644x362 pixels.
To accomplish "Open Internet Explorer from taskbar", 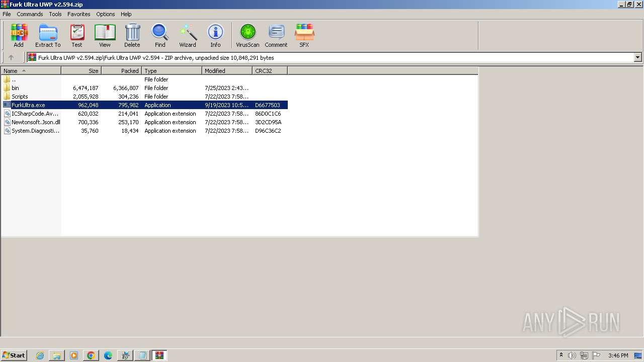I will click(40, 355).
